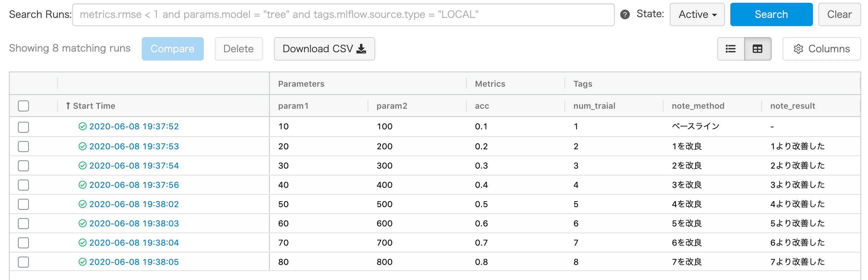Viewport: 868px width, 280px height.
Task: Click the Delete button
Action: pos(239,49)
